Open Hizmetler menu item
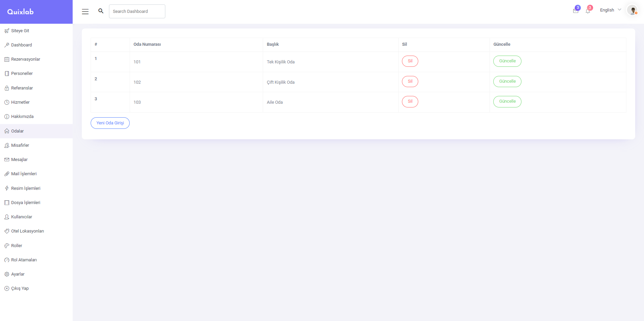Viewport: 644px width, 321px height. coord(36,102)
